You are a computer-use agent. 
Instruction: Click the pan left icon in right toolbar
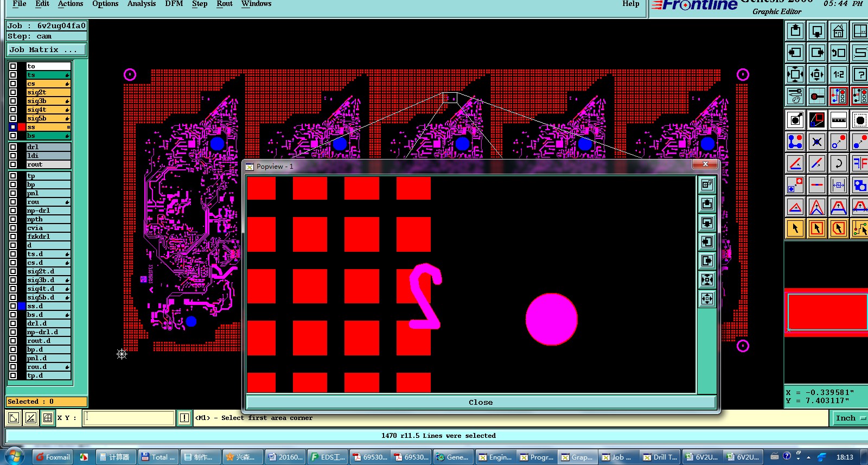[795, 53]
